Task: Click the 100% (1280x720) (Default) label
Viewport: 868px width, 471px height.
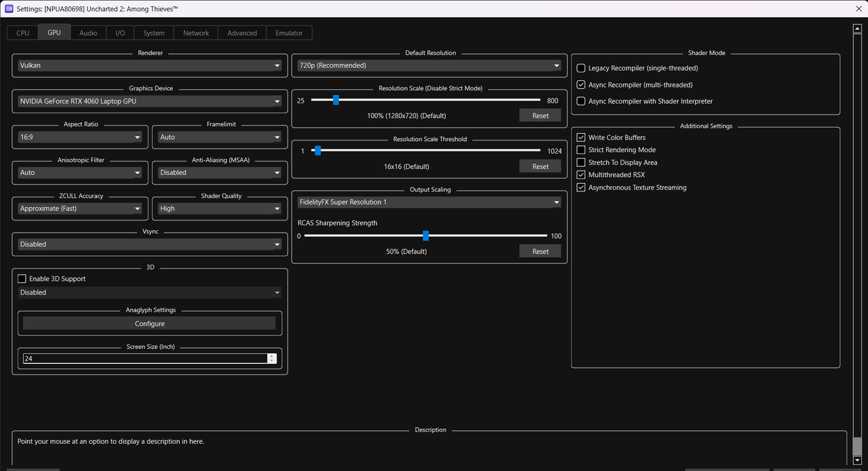Action: click(x=406, y=116)
